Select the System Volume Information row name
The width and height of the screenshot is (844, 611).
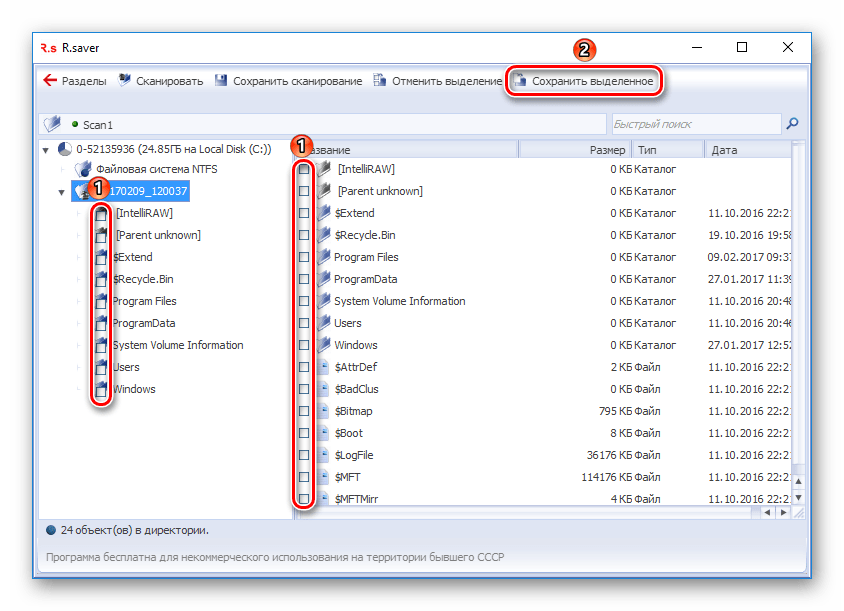tap(399, 301)
